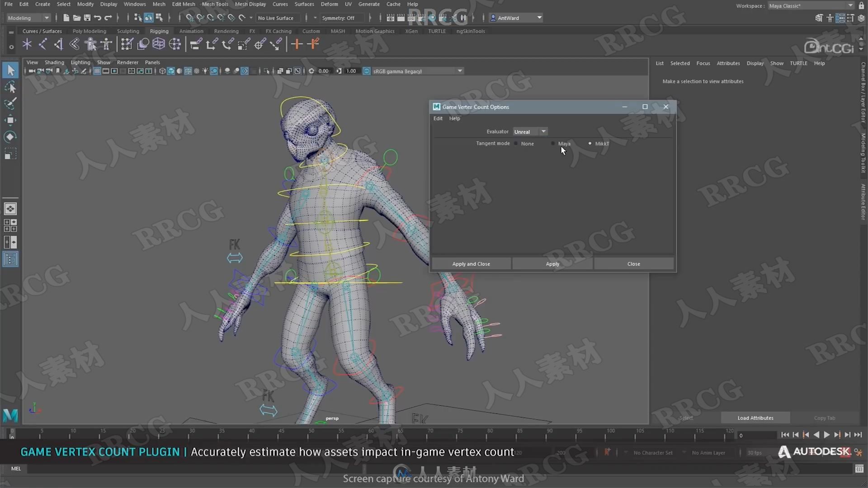The height and width of the screenshot is (488, 868).
Task: Click the Apply button in options dialog
Action: (x=552, y=264)
